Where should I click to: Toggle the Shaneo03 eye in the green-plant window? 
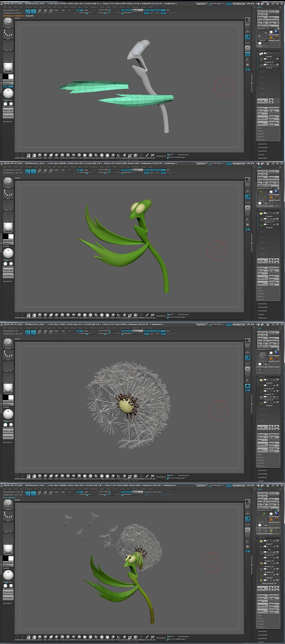pos(278,213)
